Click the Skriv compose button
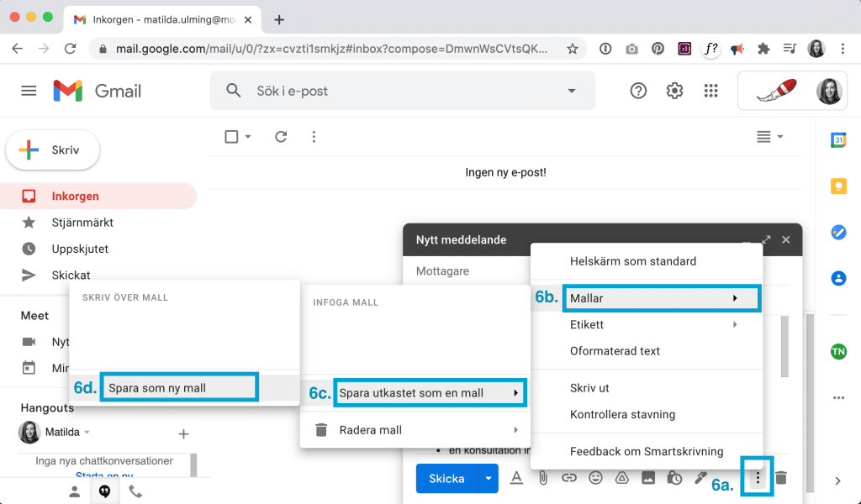The image size is (861, 504). [x=53, y=150]
